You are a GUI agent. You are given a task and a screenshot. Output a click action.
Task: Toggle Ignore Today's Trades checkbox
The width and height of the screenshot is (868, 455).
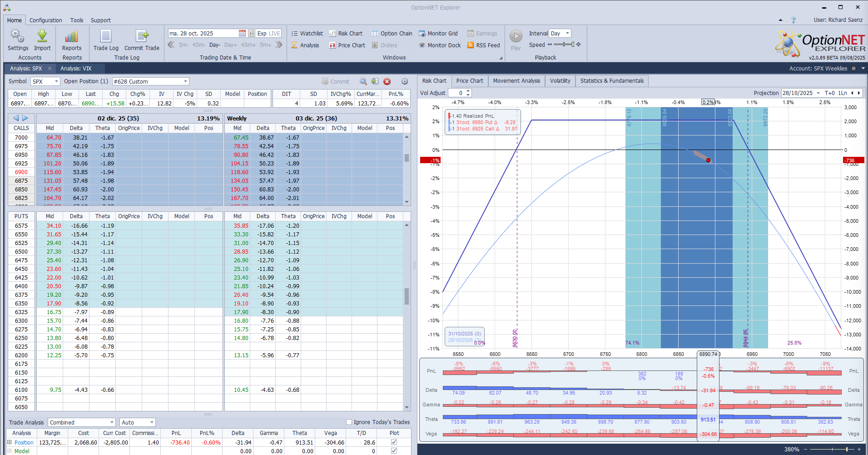tap(349, 422)
